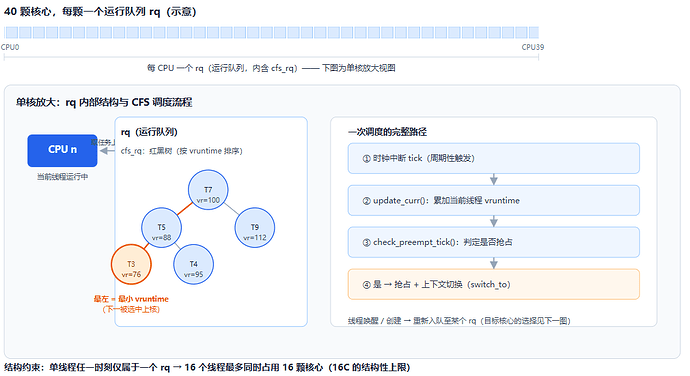This screenshot has height=376, width=690.
Task: Click caption 每 CPU 一个 rq（运行队列
Action: click(271, 68)
